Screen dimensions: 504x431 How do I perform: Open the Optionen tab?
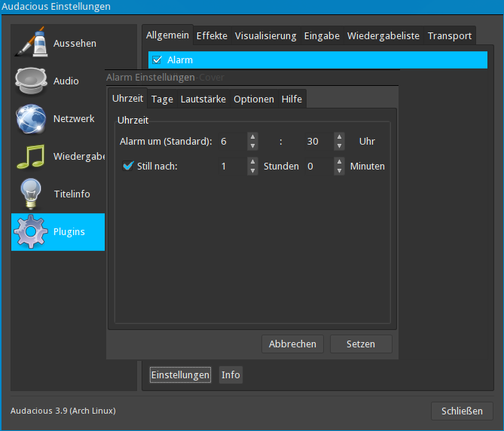pos(254,99)
